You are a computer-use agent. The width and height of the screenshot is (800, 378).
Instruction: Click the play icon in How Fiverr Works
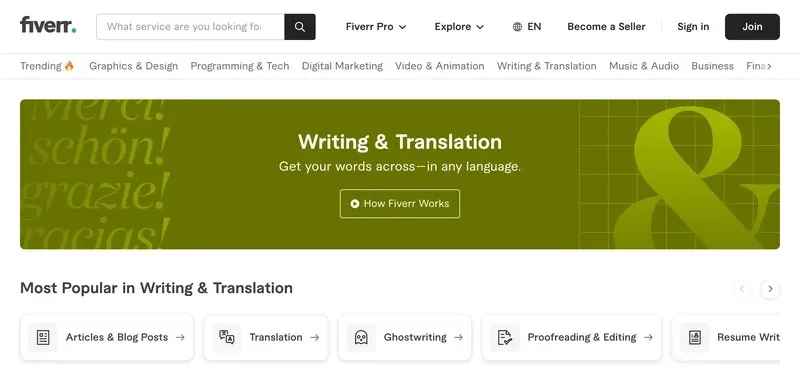pos(355,204)
